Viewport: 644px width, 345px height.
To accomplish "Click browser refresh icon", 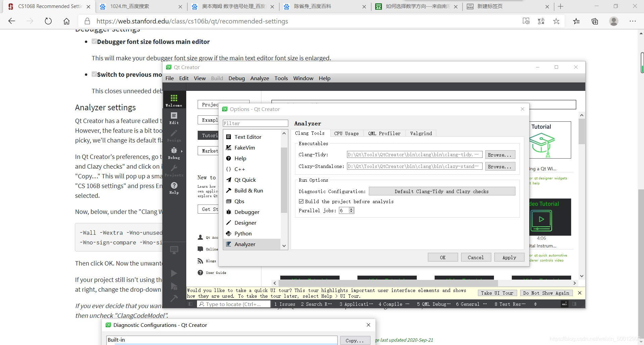I will click(48, 21).
